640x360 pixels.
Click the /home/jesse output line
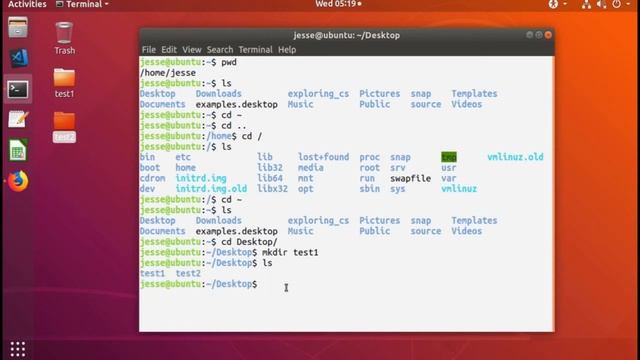pyautogui.click(x=168, y=73)
